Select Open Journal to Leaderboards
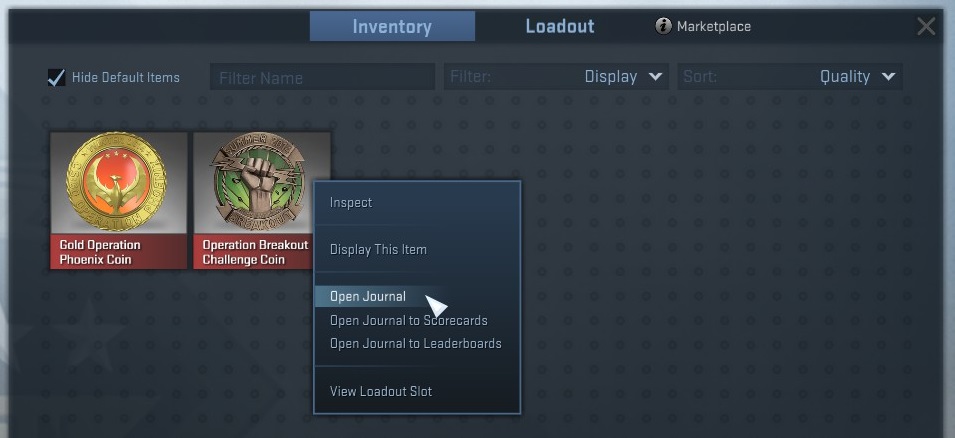 [417, 344]
